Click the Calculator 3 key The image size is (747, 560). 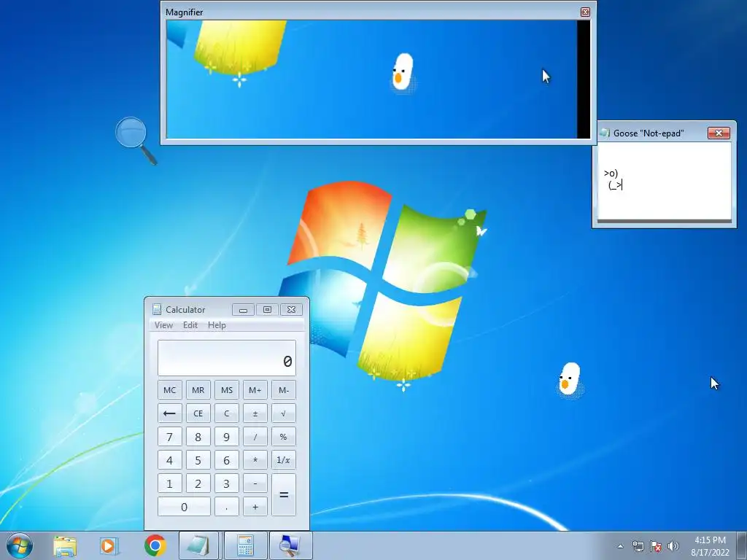(227, 484)
